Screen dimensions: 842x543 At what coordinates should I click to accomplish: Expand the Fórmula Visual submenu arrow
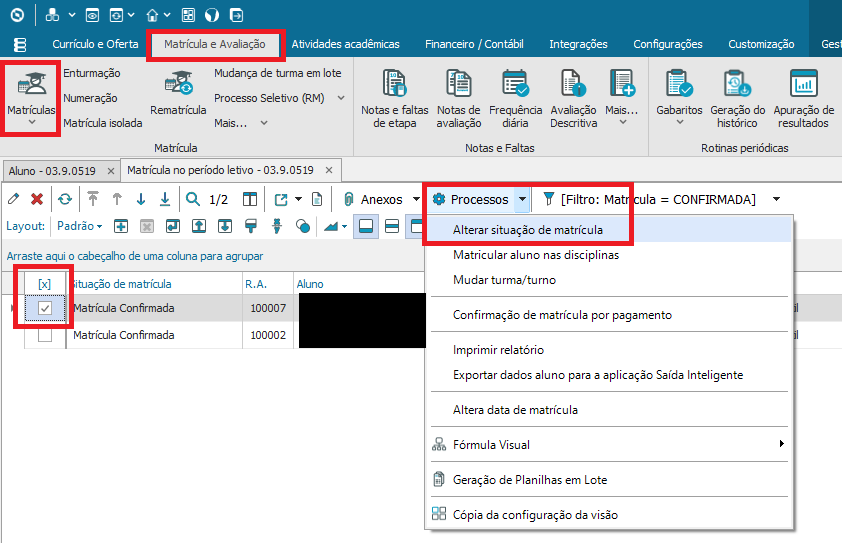pos(781,444)
